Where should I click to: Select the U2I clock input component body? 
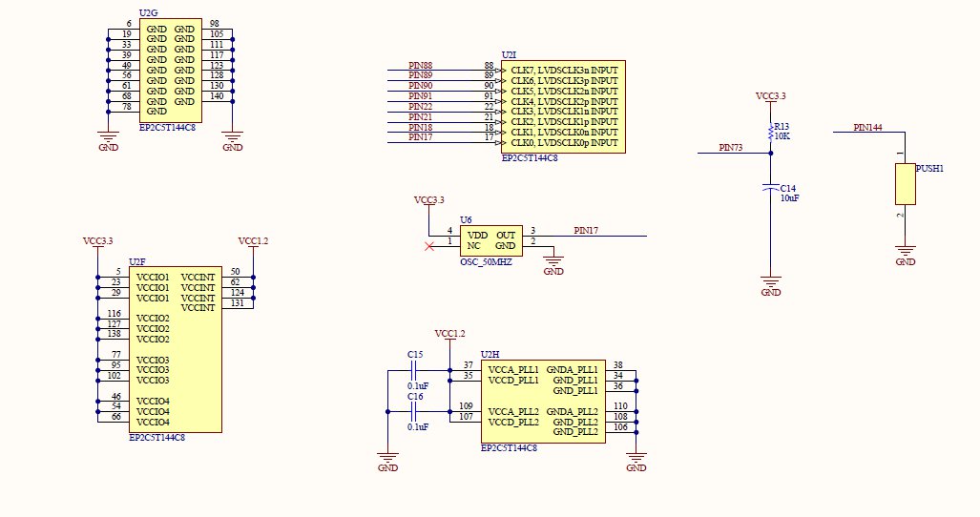(x=563, y=107)
